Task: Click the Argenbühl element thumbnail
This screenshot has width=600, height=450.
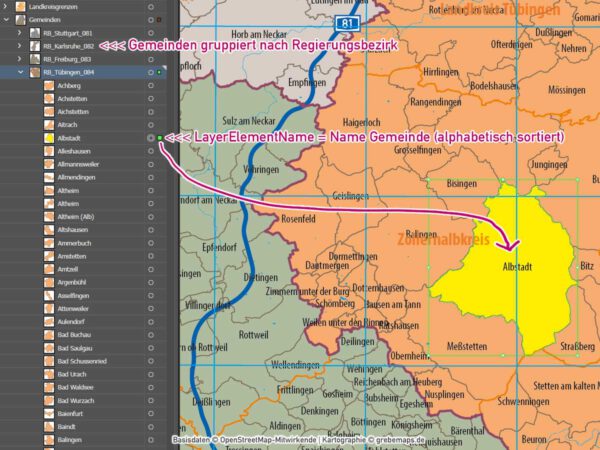Action: (x=49, y=282)
